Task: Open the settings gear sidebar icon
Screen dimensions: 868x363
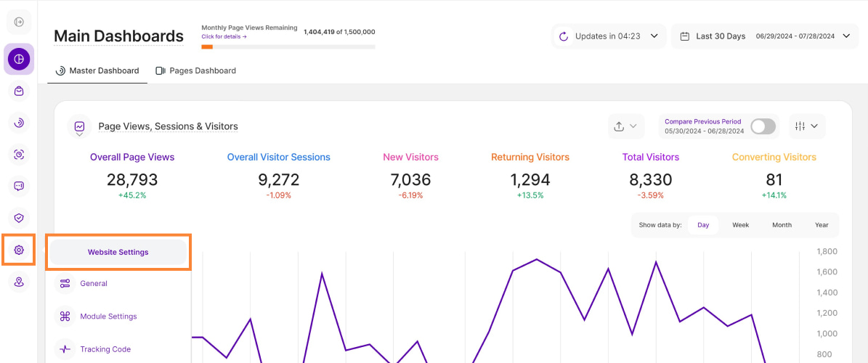Action: point(19,250)
